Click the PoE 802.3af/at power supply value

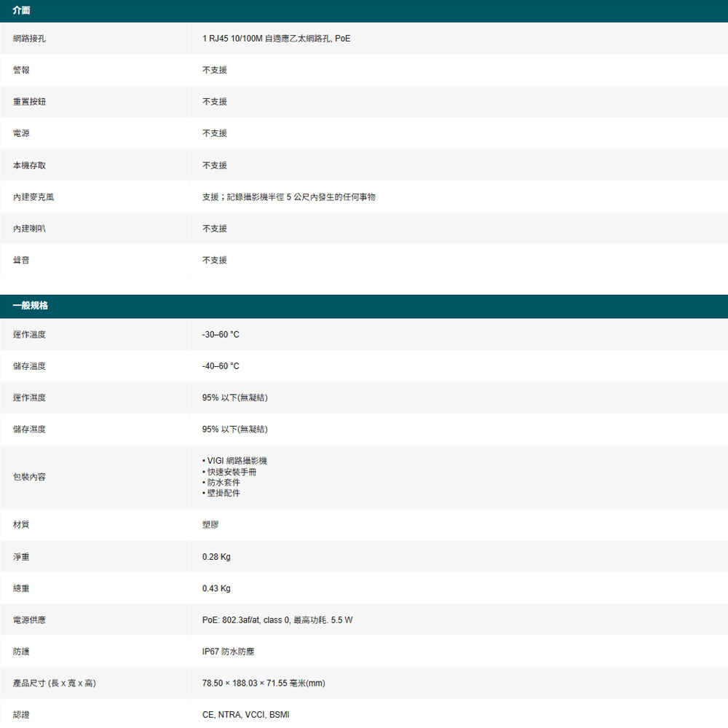277,620
